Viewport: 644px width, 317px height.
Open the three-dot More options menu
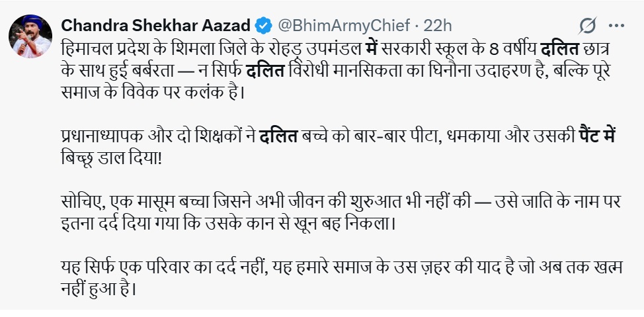617,26
